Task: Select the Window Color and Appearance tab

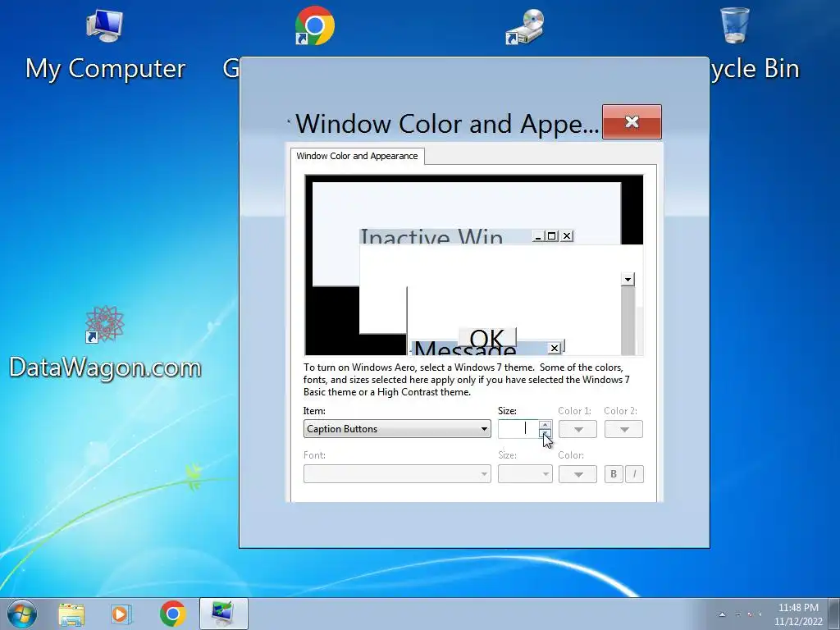Action: pos(358,156)
